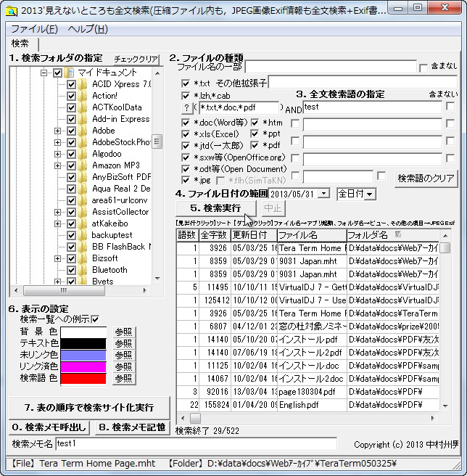
Task: Click the white 背景色 swatch
Action: pos(83,332)
